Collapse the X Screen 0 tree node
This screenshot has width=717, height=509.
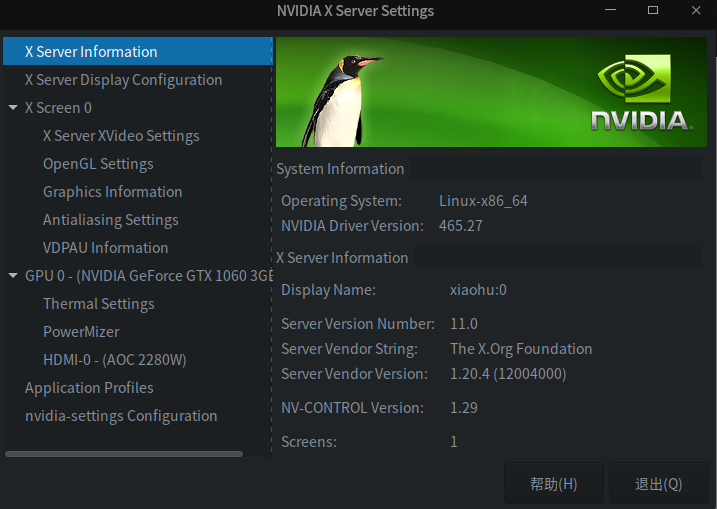coord(12,107)
